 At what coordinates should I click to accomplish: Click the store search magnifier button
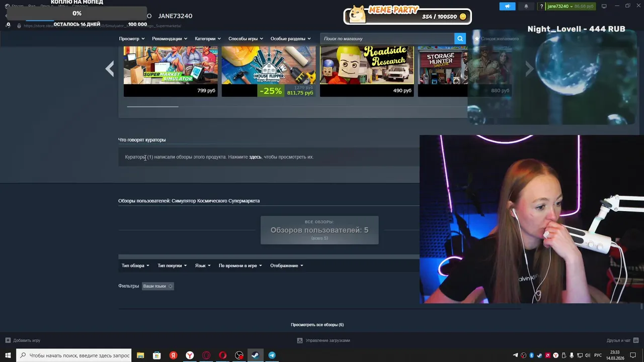(x=460, y=39)
